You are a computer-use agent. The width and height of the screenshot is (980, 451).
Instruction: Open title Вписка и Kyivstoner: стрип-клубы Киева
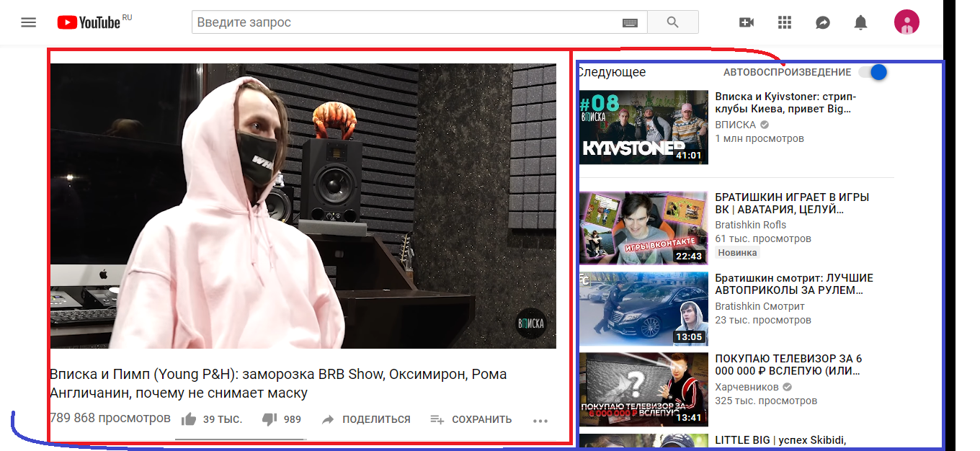click(x=785, y=102)
